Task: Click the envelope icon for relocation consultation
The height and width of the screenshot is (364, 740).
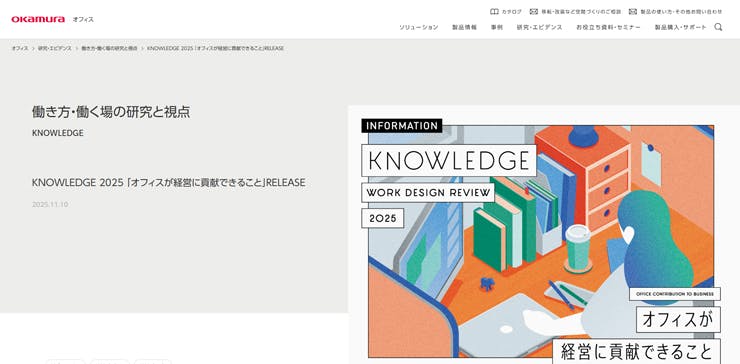Action: 534,11
